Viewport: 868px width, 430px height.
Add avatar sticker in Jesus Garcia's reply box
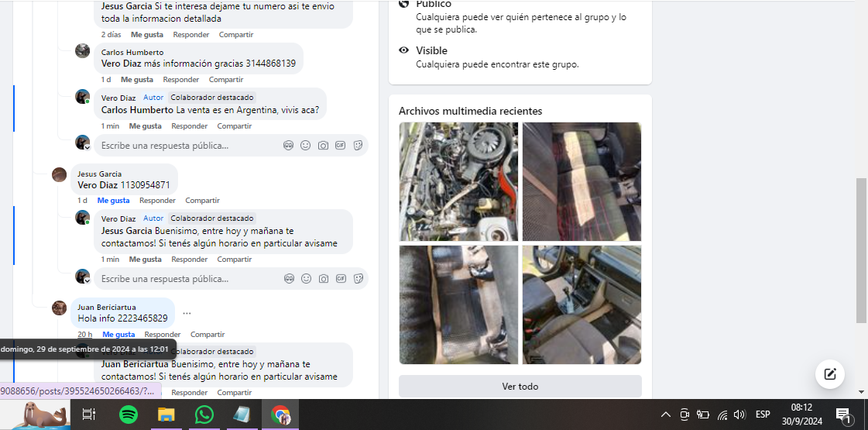click(289, 278)
